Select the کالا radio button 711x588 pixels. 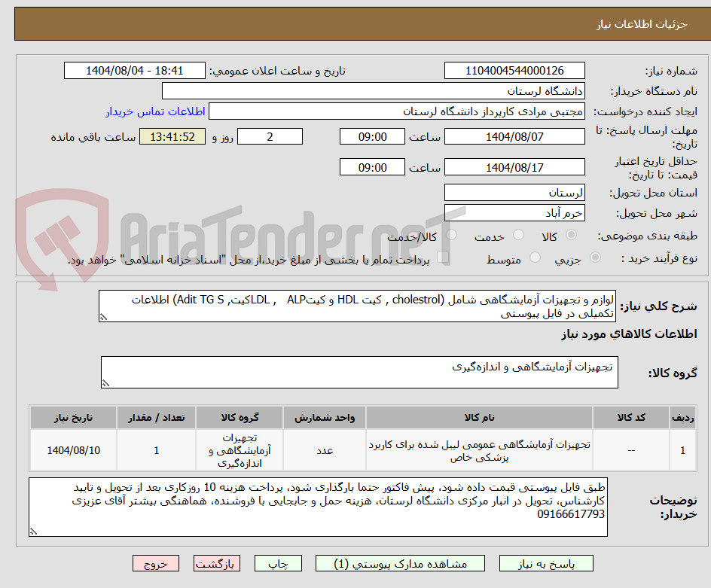571,235
